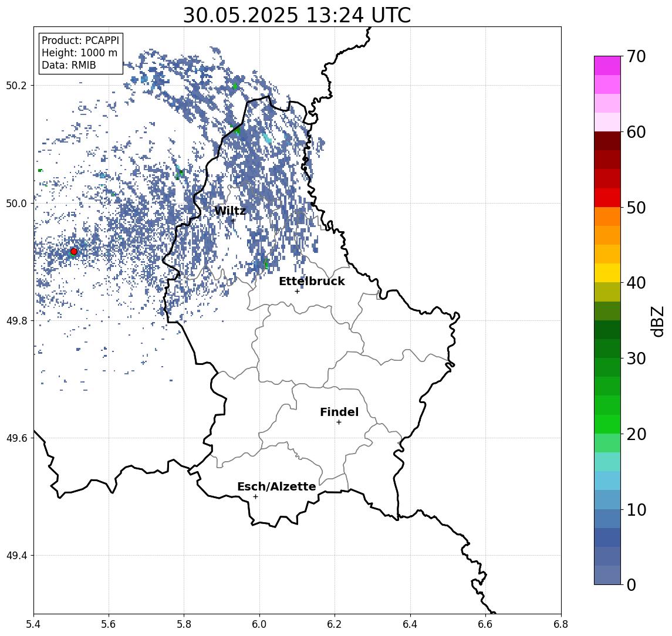
Task: Click the 40 tick on the colorbar
Action: pos(636,283)
